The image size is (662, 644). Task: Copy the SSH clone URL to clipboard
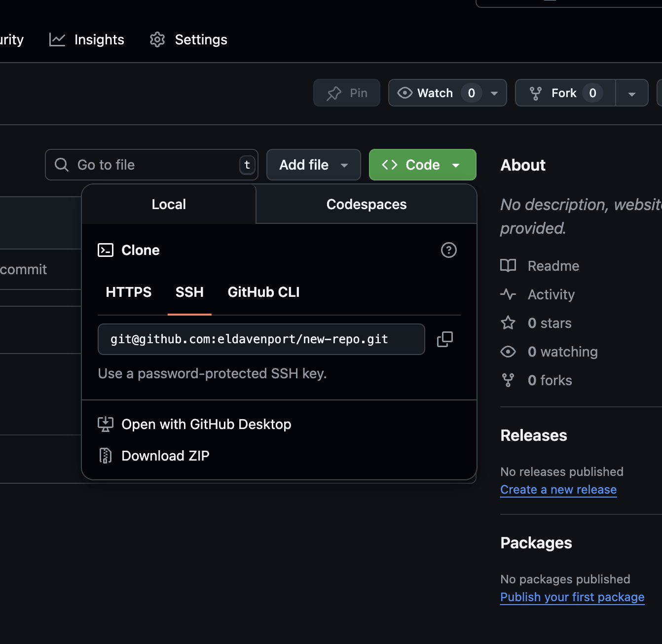pos(444,339)
